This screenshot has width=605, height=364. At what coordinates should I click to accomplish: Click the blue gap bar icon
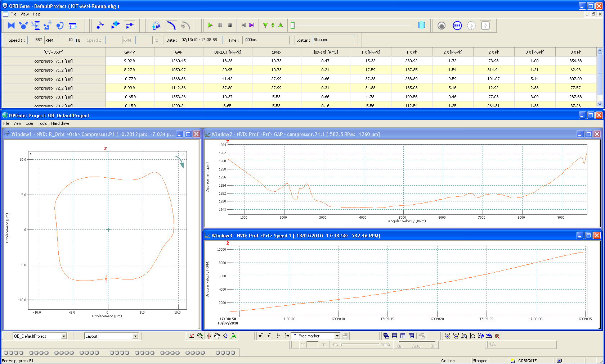tap(72, 26)
